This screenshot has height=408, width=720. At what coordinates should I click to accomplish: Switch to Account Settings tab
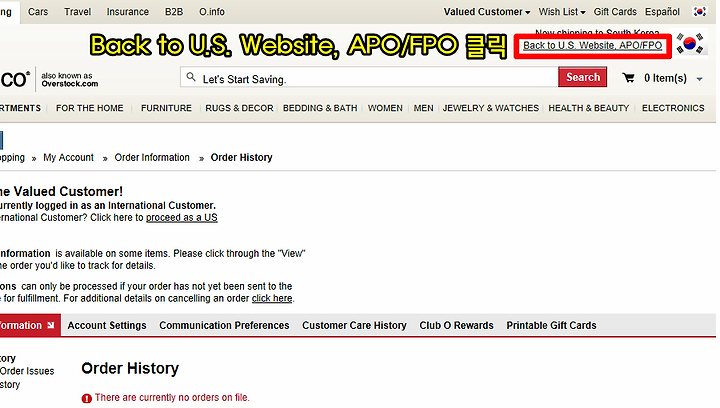107,325
